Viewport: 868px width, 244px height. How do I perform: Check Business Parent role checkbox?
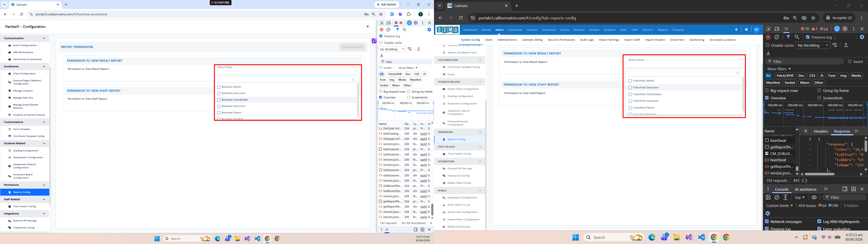[x=219, y=113]
